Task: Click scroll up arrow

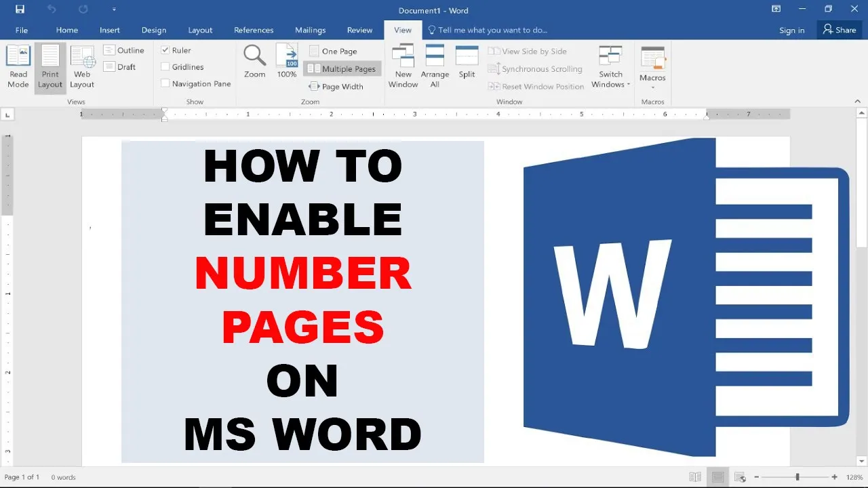Action: 862,115
